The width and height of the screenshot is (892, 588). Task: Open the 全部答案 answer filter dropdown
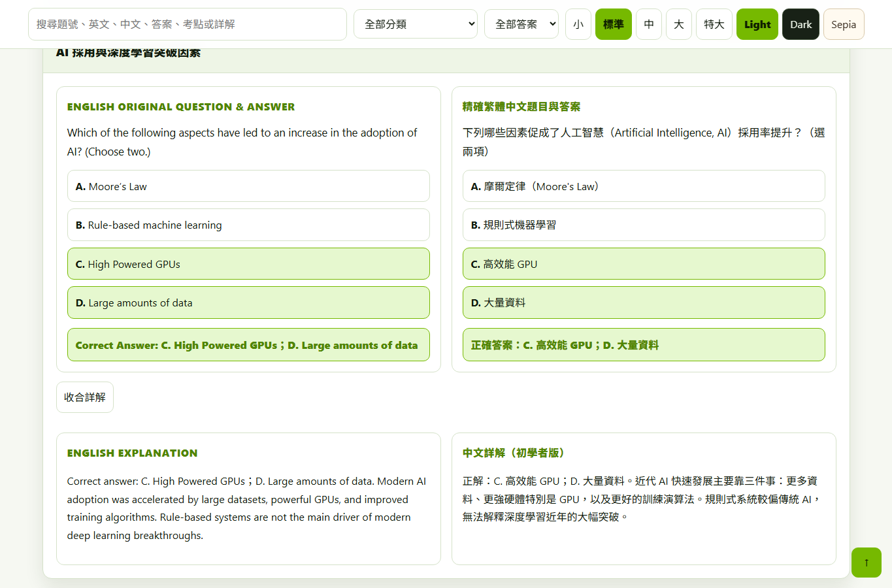(521, 24)
